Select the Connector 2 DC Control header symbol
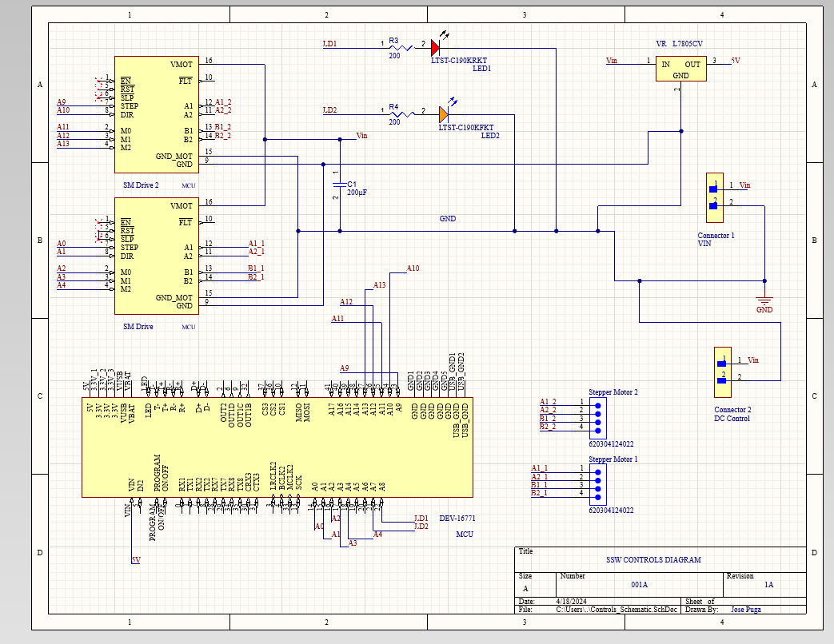 pyautogui.click(x=722, y=372)
